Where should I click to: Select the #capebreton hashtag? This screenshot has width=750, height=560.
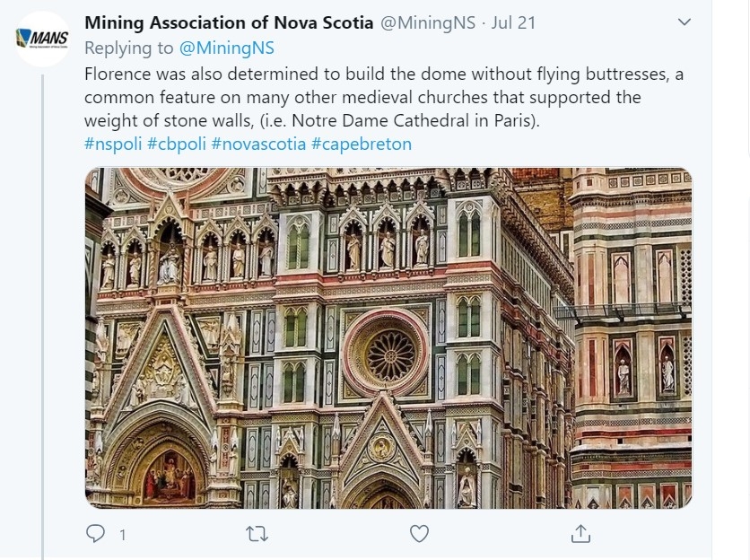pos(362,144)
